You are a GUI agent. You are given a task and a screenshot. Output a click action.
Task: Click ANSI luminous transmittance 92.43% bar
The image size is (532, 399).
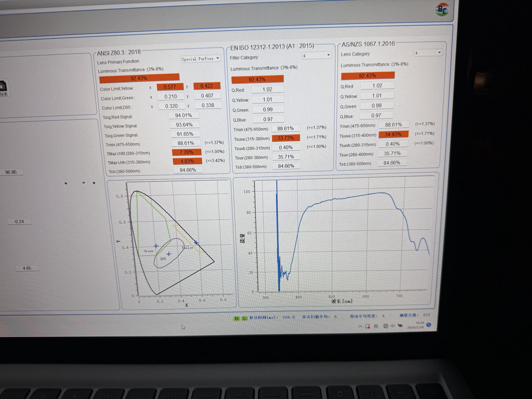(x=139, y=78)
